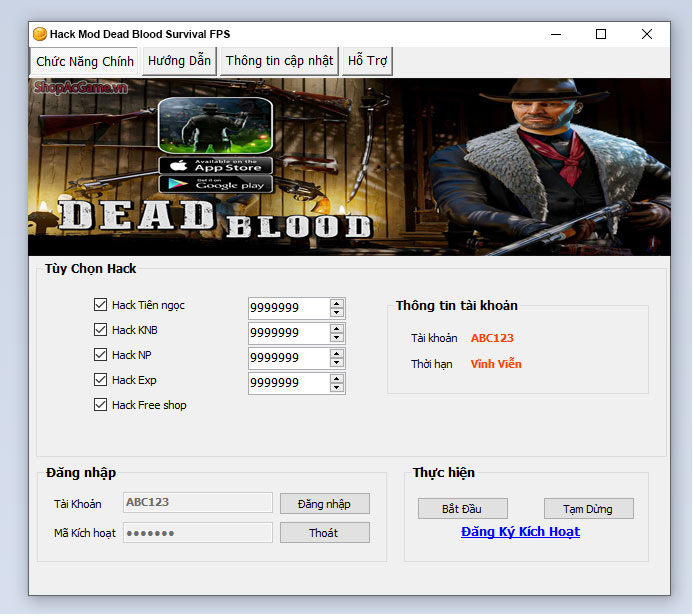This screenshot has height=616, width=693.
Task: Click the Google Play badge in banner
Action: [216, 184]
